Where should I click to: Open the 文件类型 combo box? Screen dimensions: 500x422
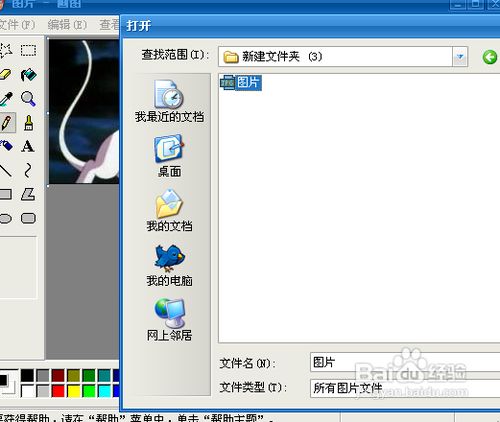[x=405, y=388]
